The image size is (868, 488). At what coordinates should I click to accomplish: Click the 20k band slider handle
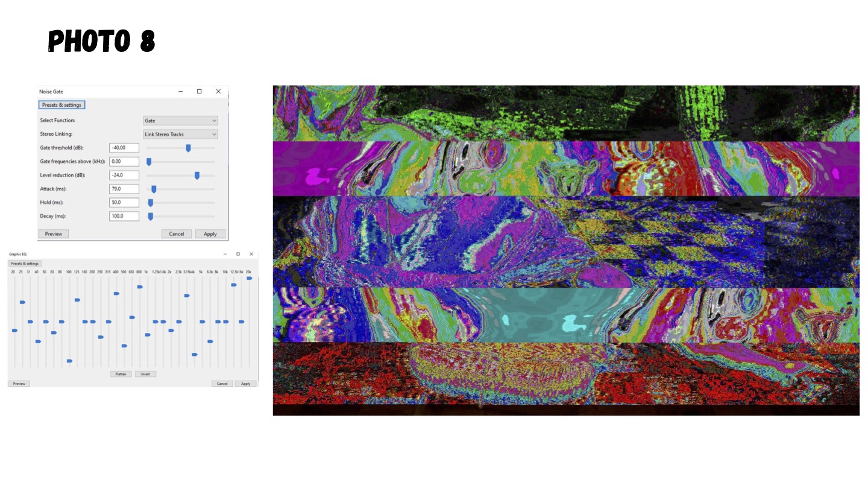(249, 278)
